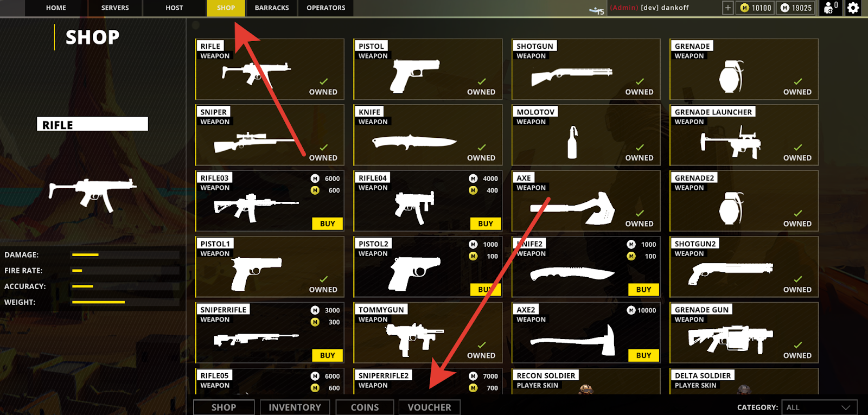Screen dimensions: 868x415
Task: Buy the RIFLE03 weapon
Action: (x=327, y=224)
